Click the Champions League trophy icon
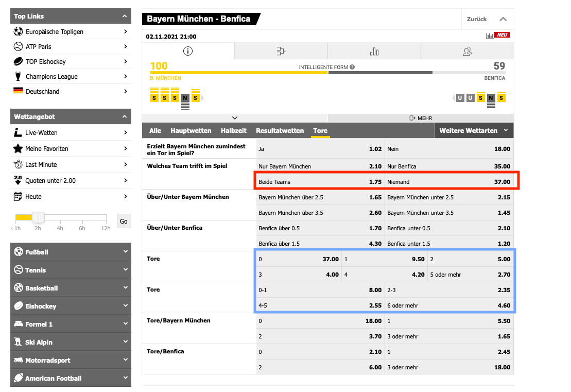Viewport: 571px width, 392px height. pos(18,77)
